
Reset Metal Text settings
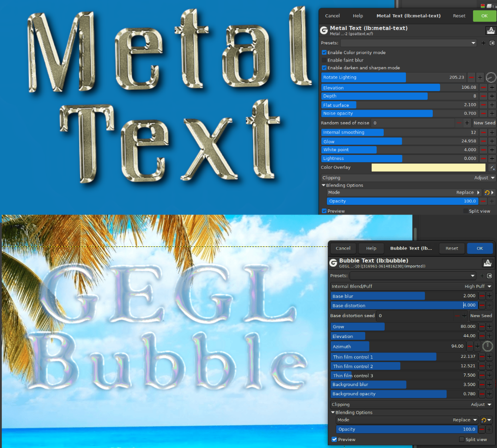(x=459, y=16)
